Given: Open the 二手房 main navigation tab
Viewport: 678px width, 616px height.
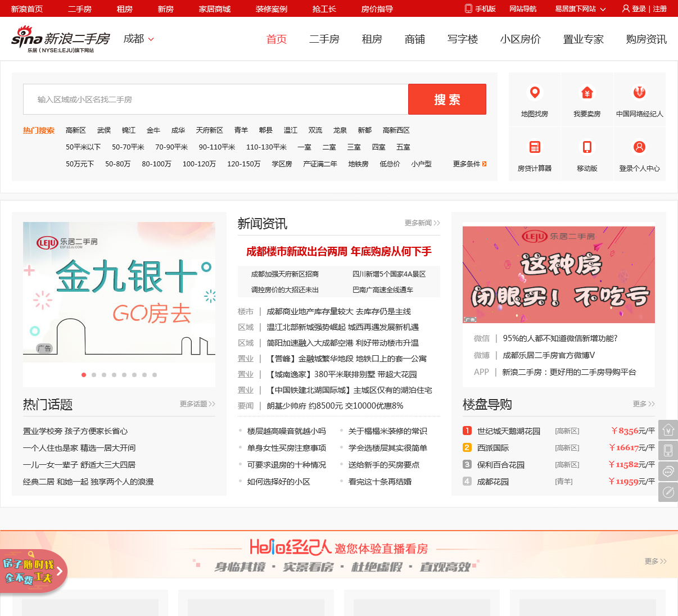Looking at the screenshot, I should (x=324, y=39).
